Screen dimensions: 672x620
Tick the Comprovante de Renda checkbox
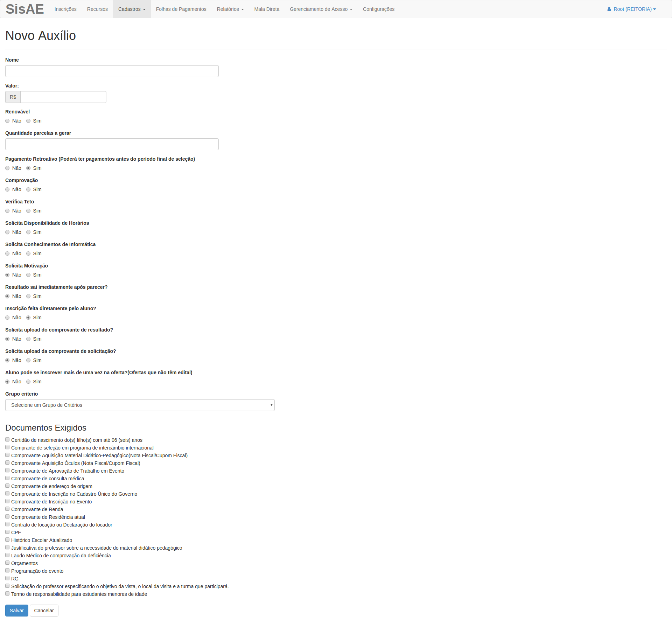pyautogui.click(x=7, y=509)
